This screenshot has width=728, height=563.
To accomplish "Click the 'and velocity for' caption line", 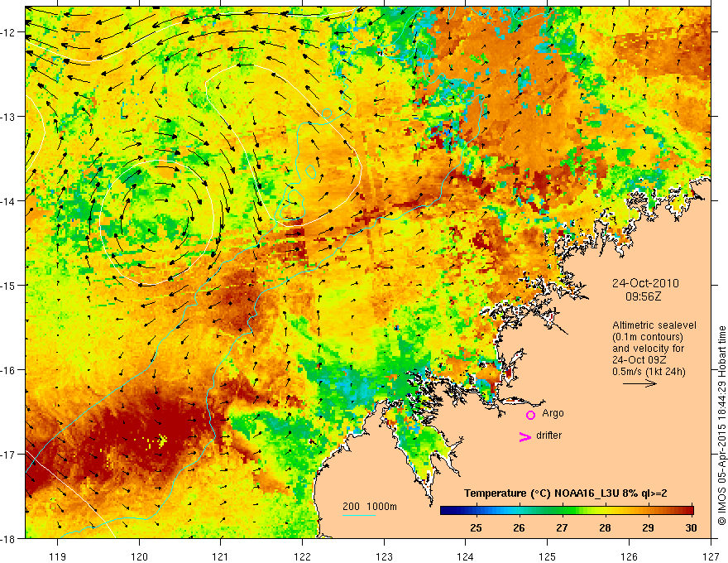I will [648, 349].
